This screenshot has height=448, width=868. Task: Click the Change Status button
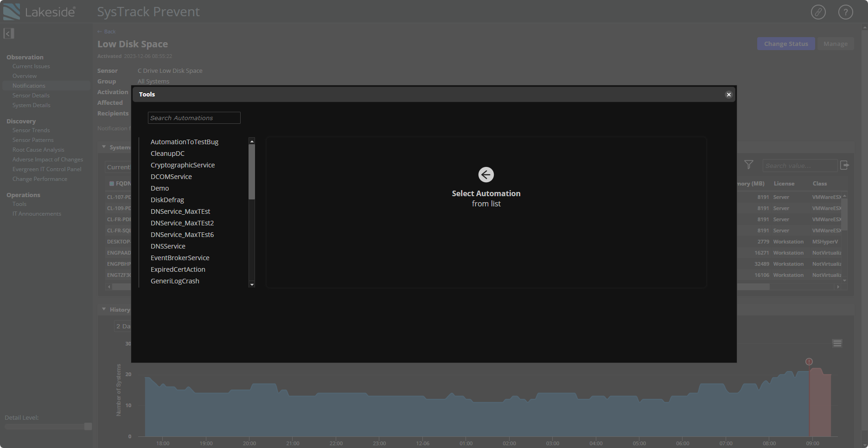[x=785, y=44]
